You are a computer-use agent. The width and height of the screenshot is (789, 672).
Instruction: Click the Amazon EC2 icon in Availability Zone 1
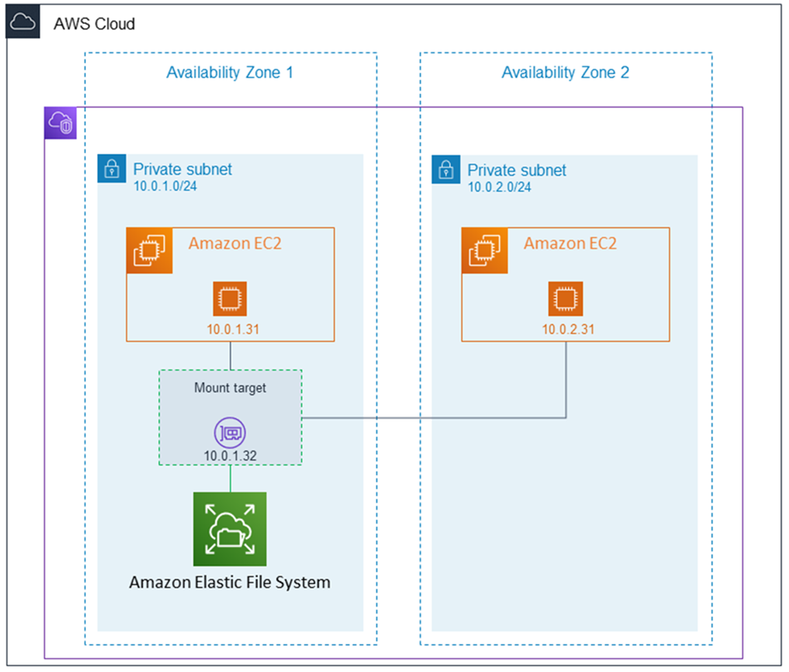(x=149, y=250)
